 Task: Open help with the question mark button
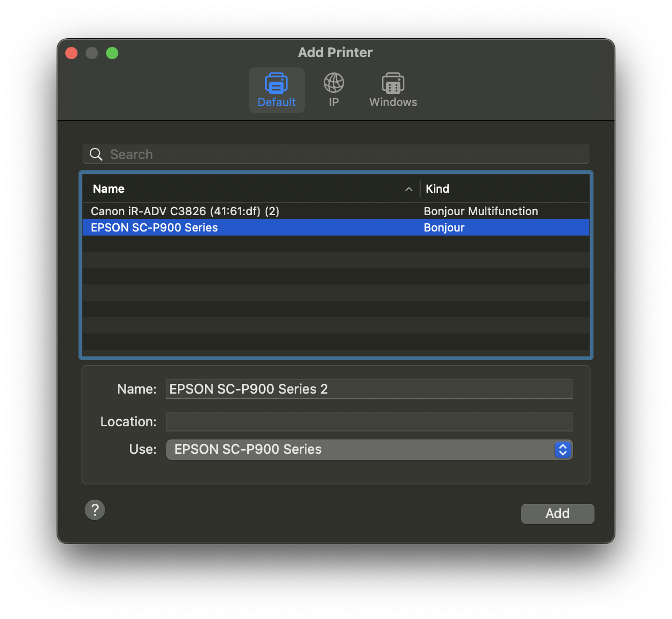point(95,509)
